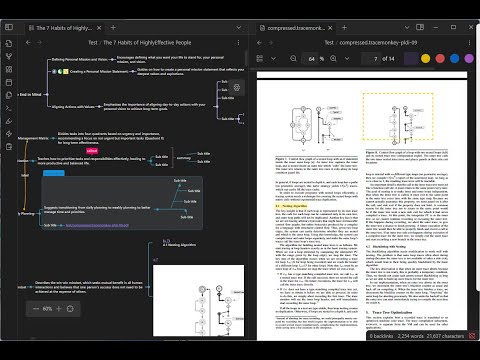Pick the purple highlight color
The width and height of the screenshot is (480, 360).
469,59
